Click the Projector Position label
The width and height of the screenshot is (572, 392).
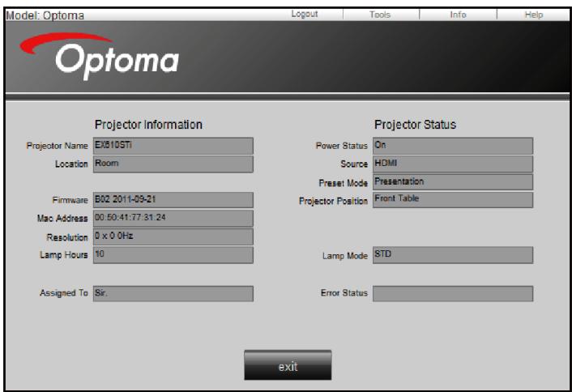click(x=333, y=201)
